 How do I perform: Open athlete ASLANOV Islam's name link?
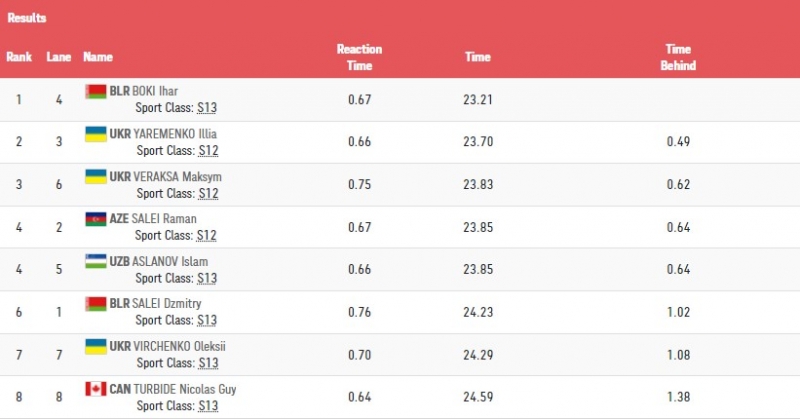point(169,261)
